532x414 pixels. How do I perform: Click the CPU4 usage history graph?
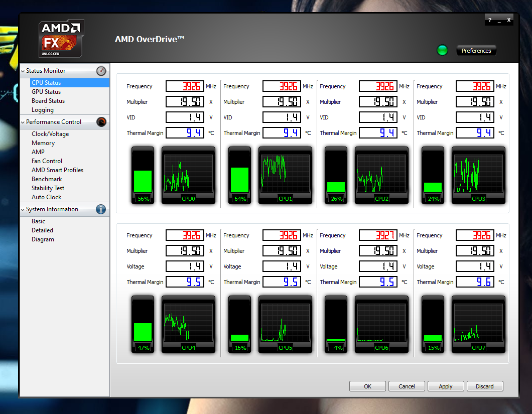188,324
